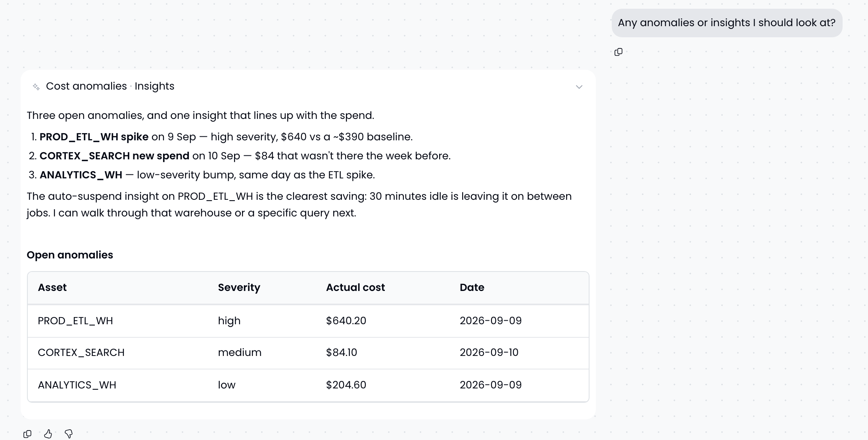Click the Date column header

[472, 287]
